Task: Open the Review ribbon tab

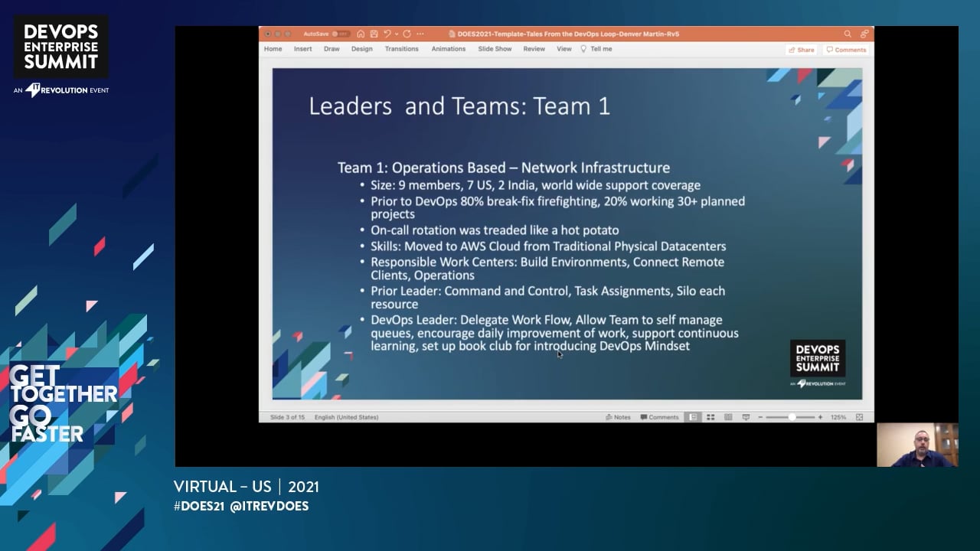Action: [x=534, y=49]
